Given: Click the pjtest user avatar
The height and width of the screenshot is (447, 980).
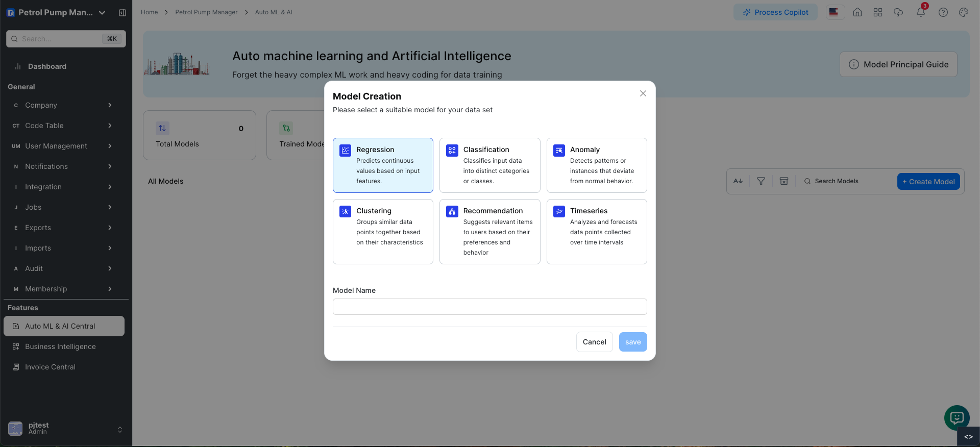Looking at the screenshot, I should click(15, 429).
